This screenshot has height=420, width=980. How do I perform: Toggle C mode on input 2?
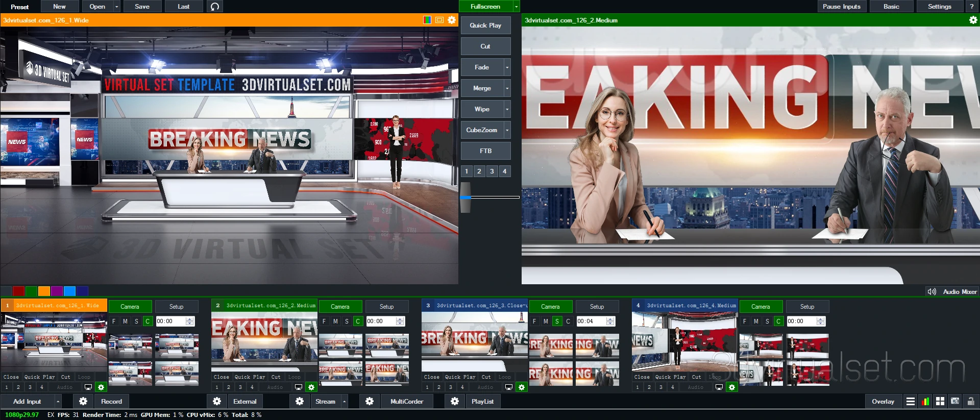point(358,322)
